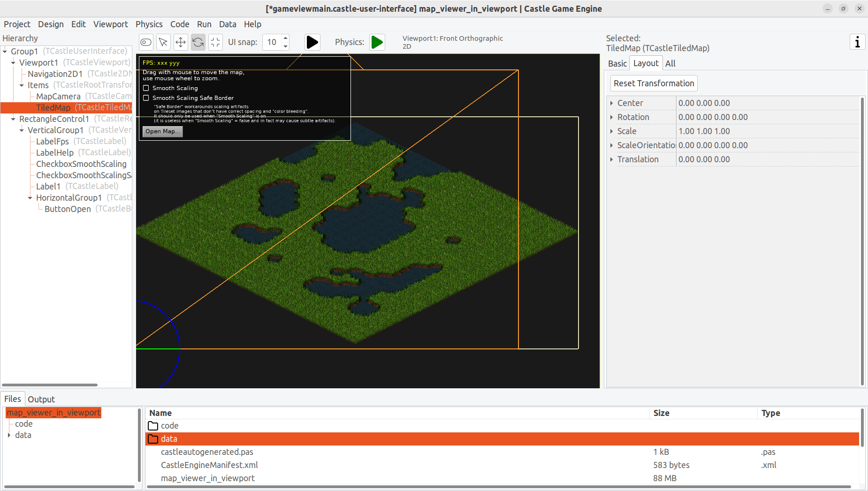Image resolution: width=868 pixels, height=491 pixels.
Task: Select ButtonOpen in hierarchy
Action: (x=68, y=209)
